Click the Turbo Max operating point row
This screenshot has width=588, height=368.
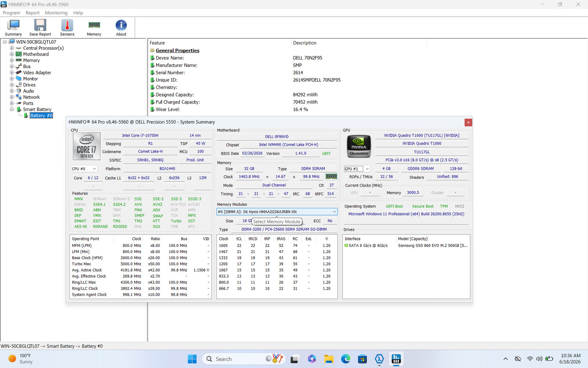coord(141,264)
